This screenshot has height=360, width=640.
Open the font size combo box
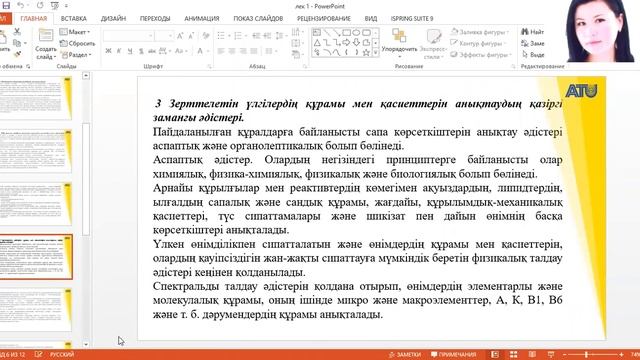coord(165,36)
